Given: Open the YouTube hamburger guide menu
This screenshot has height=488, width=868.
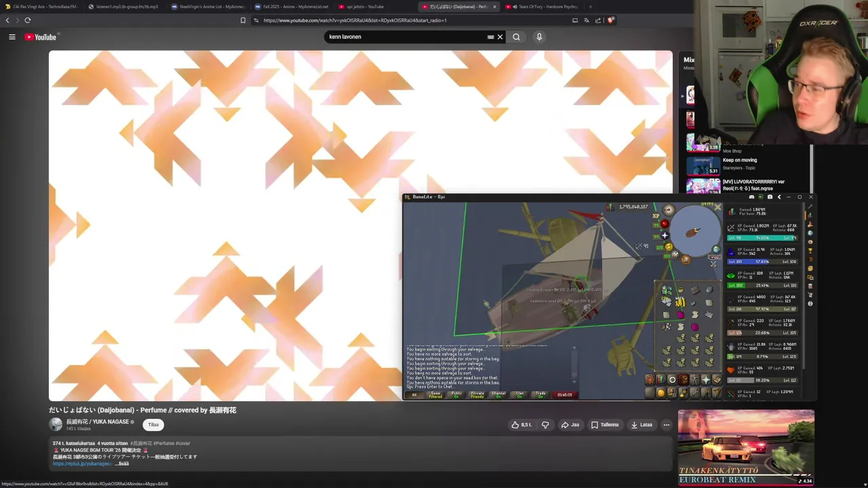Looking at the screenshot, I should pyautogui.click(x=12, y=37).
